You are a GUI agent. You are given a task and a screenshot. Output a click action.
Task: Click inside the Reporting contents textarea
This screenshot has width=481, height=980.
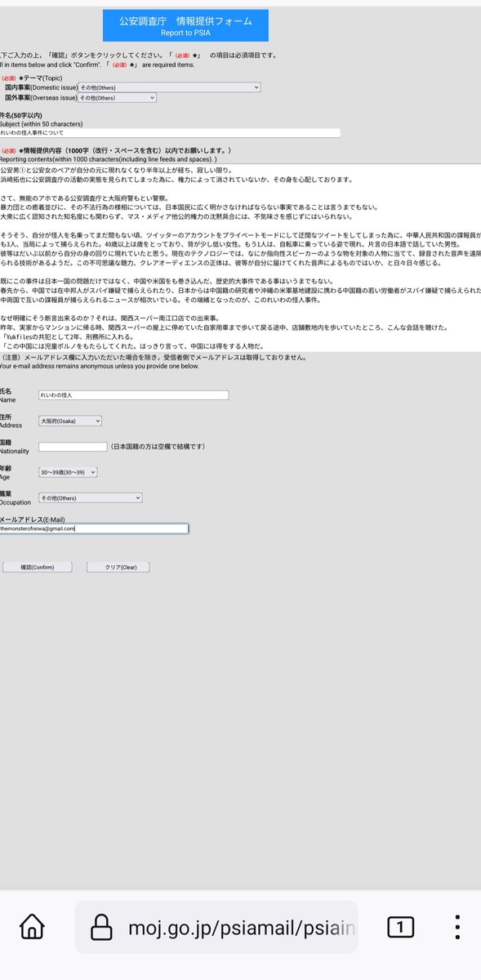(x=240, y=257)
